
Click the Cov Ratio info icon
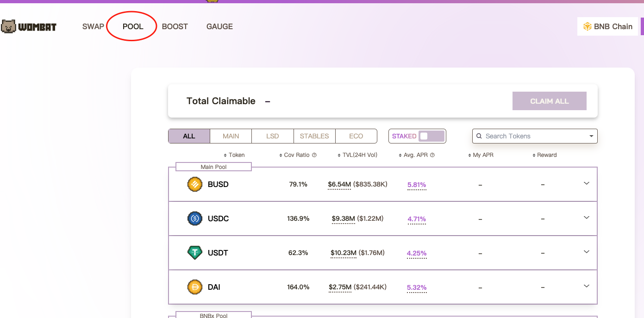[314, 155]
